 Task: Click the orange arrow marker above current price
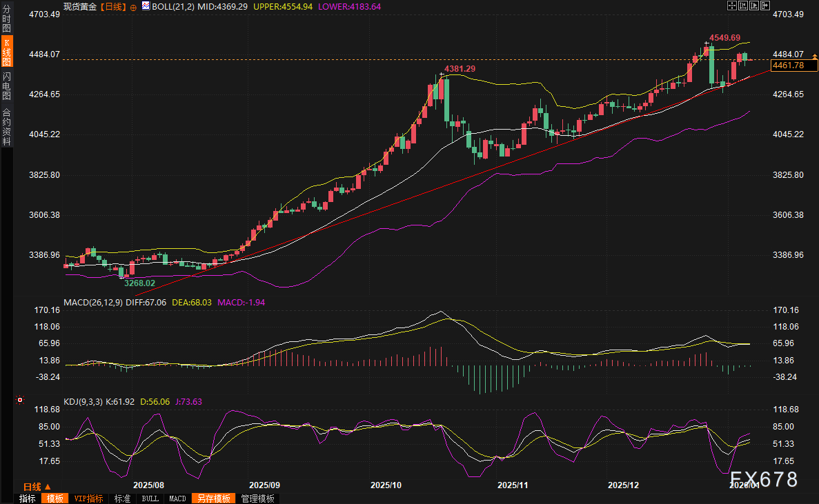click(815, 55)
